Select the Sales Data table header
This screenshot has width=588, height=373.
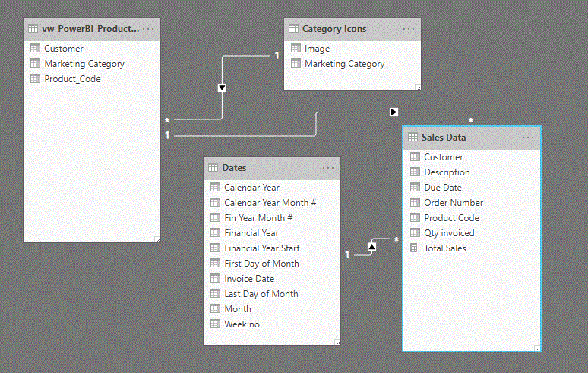472,138
